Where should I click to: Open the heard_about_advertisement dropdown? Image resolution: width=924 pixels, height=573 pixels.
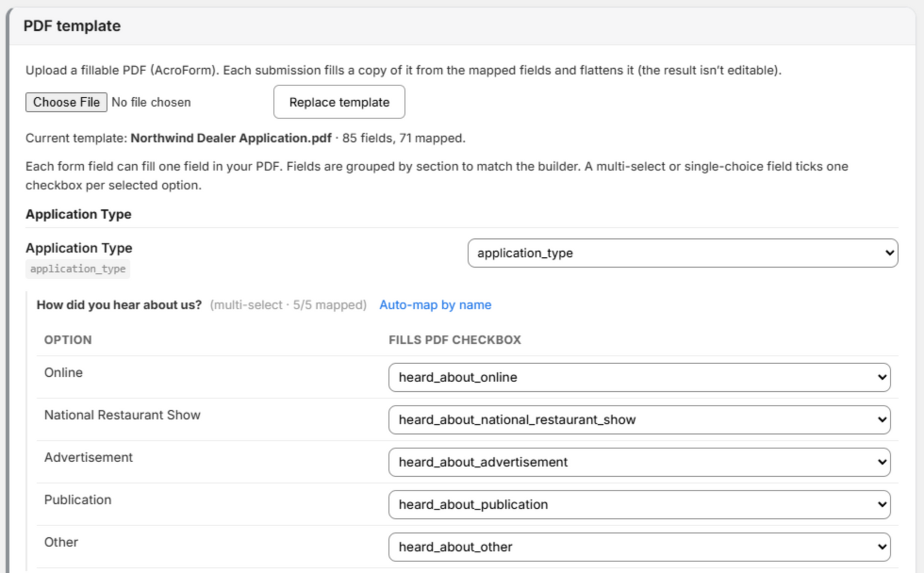[639, 462]
